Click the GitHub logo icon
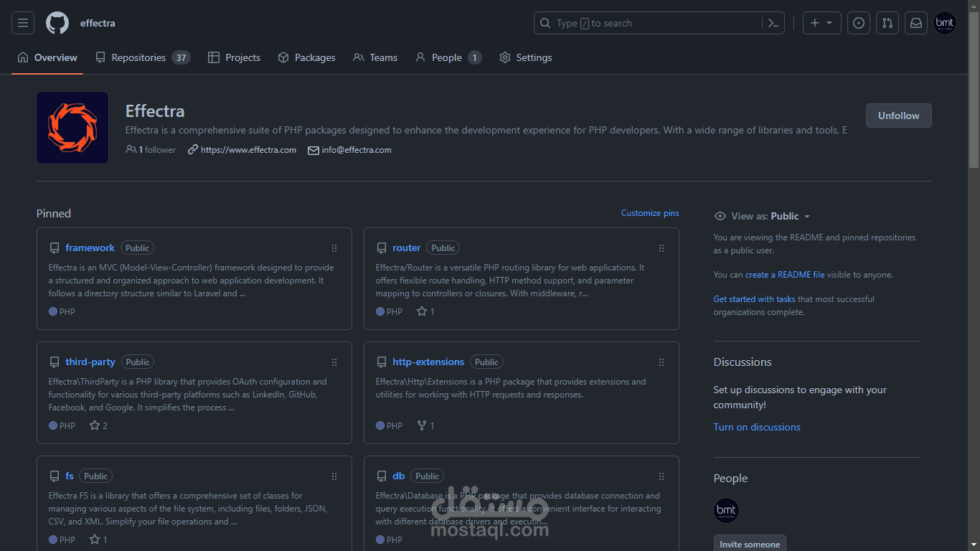Viewport: 980px width, 551px height. [57, 23]
